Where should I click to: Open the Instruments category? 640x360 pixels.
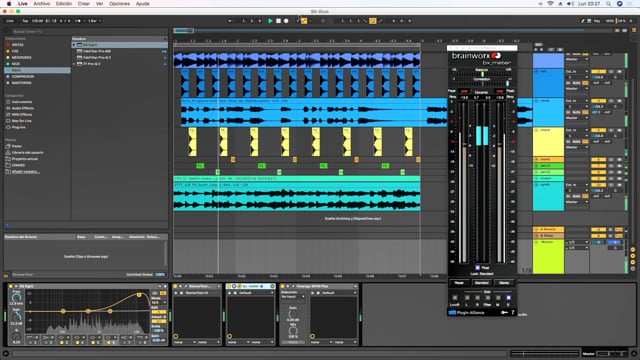point(22,102)
